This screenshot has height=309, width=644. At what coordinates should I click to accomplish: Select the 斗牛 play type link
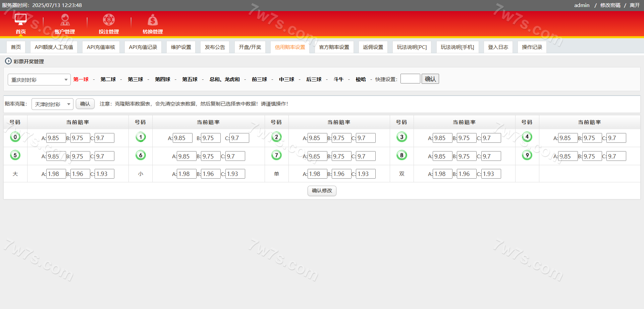coord(338,79)
